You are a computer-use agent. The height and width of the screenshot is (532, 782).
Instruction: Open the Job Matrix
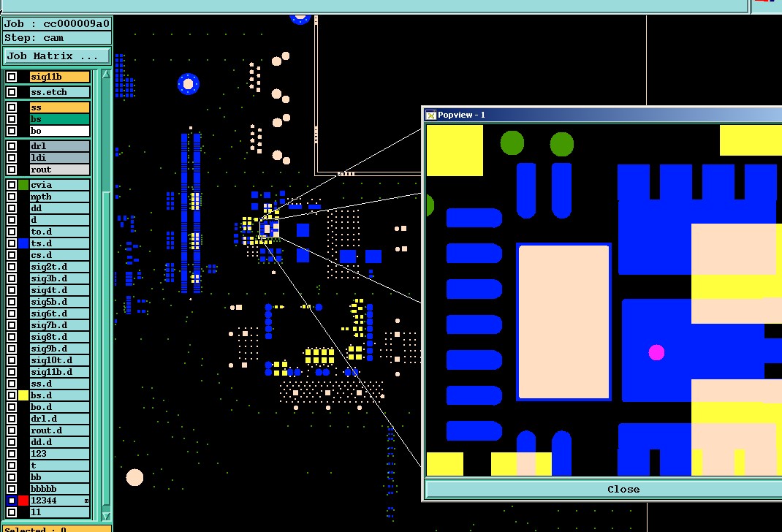(x=57, y=56)
